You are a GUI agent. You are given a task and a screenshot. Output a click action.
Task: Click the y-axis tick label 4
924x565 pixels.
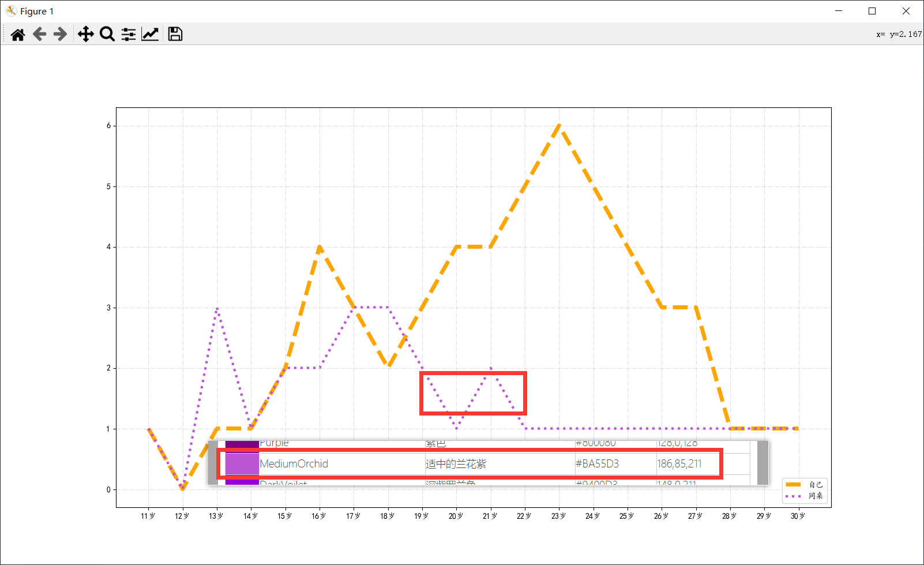coord(108,247)
